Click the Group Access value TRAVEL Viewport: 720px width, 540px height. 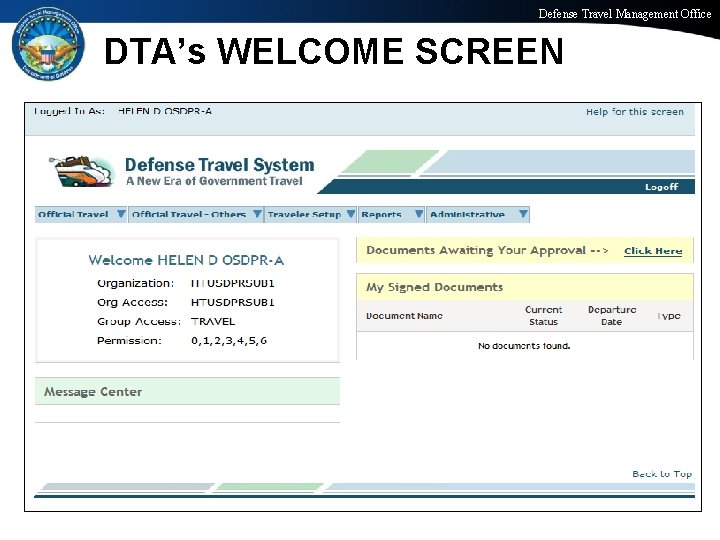coord(213,321)
